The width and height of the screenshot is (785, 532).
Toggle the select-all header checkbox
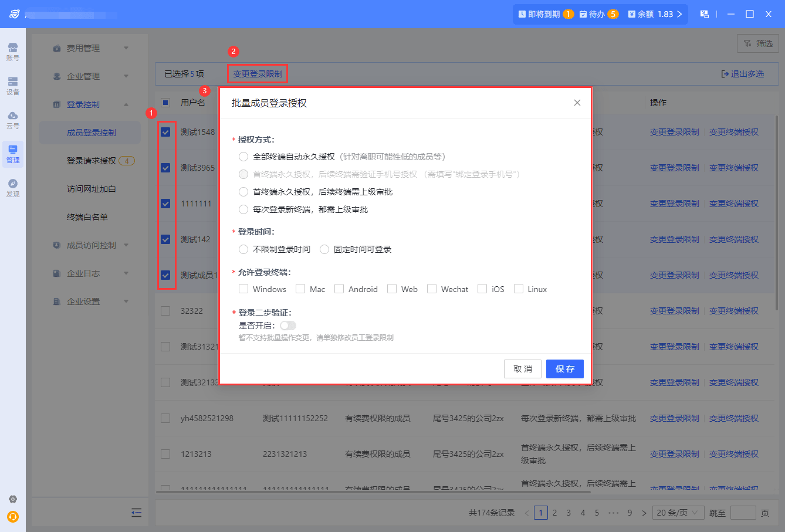[x=165, y=103]
